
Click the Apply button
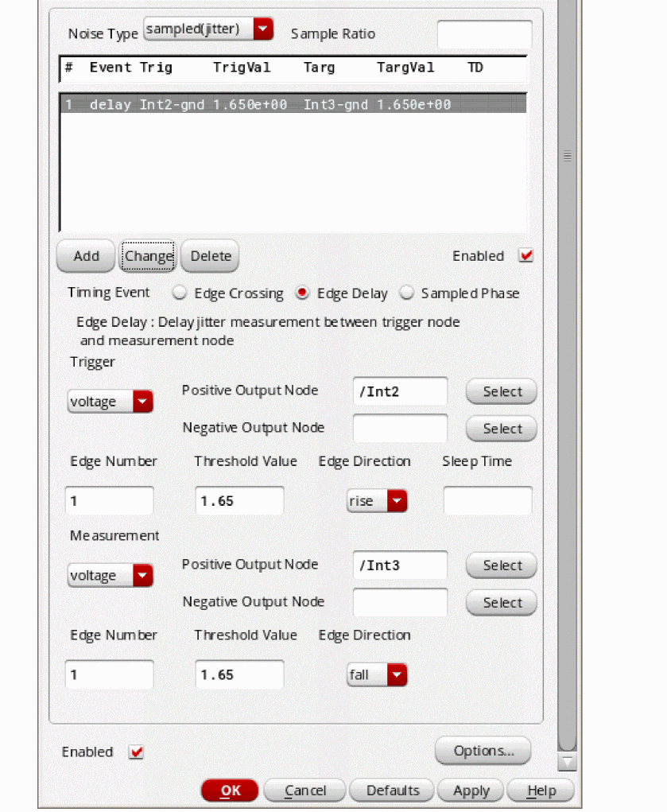coord(471,791)
